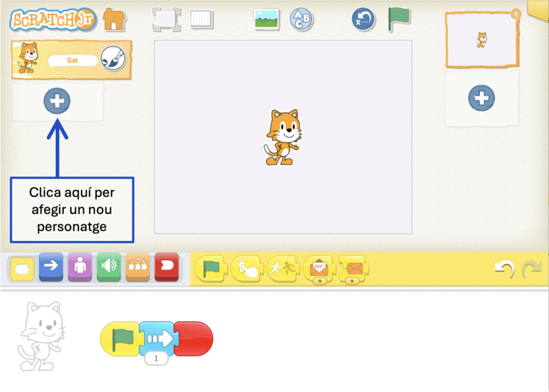Click the move right step number field
The height and width of the screenshot is (392, 549).
[x=156, y=359]
